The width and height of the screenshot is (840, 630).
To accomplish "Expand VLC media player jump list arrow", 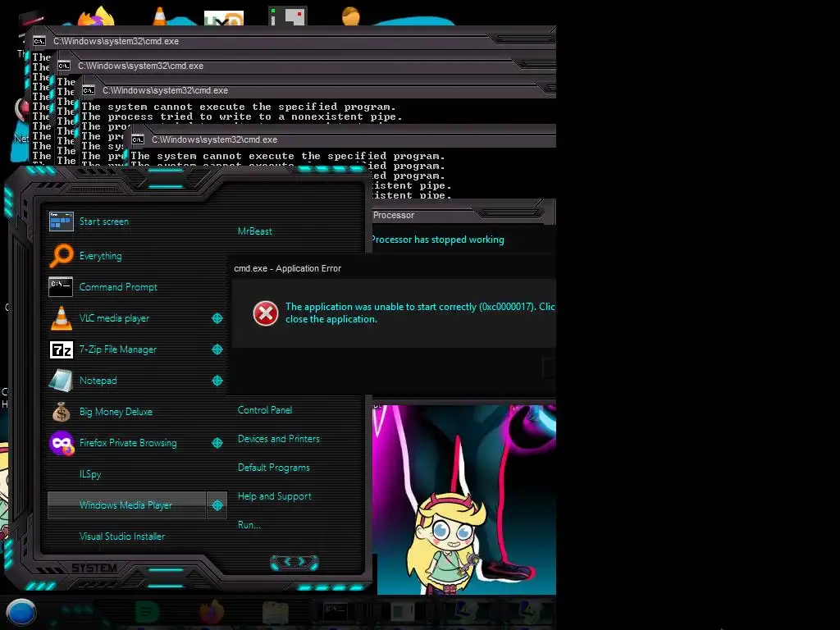I will coord(217,318).
